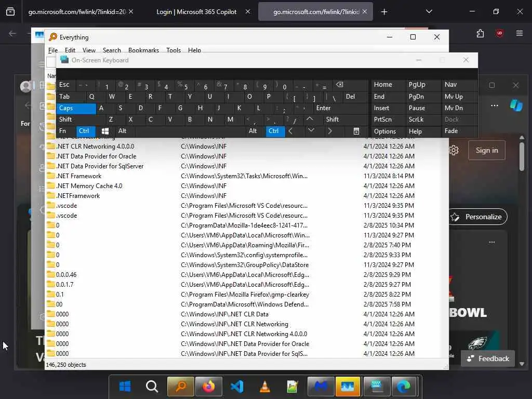
Task: Toggle the Fn key on keyboard
Action: click(66, 131)
